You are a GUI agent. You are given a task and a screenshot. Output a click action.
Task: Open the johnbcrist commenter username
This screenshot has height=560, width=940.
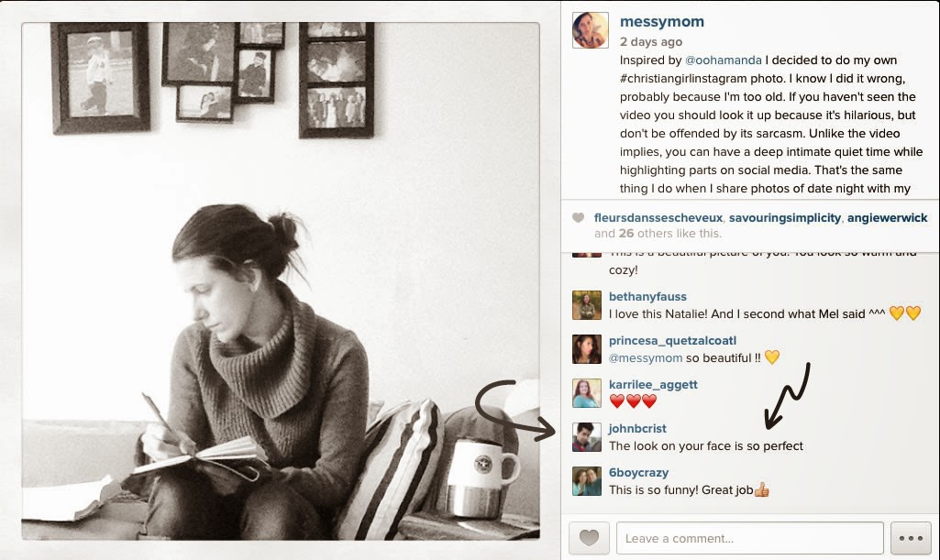(637, 428)
